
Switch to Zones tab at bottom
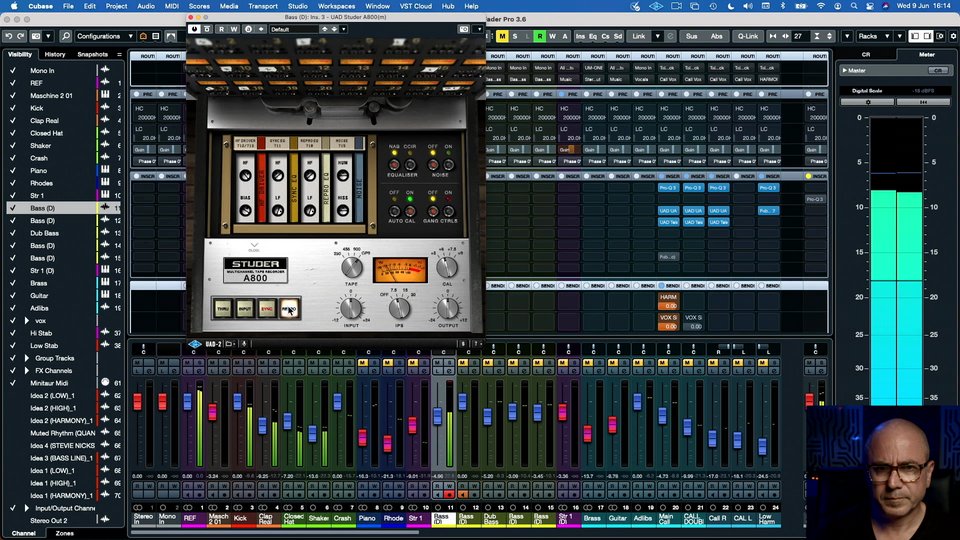coord(64,533)
